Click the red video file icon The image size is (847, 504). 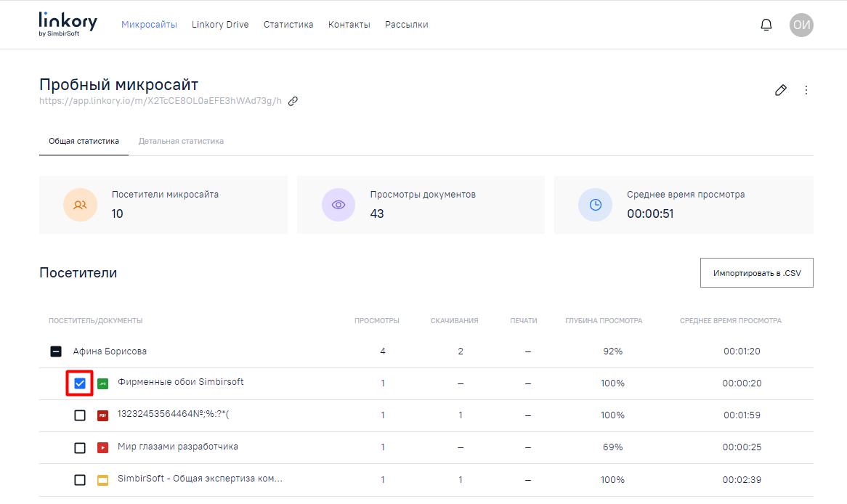[102, 447]
